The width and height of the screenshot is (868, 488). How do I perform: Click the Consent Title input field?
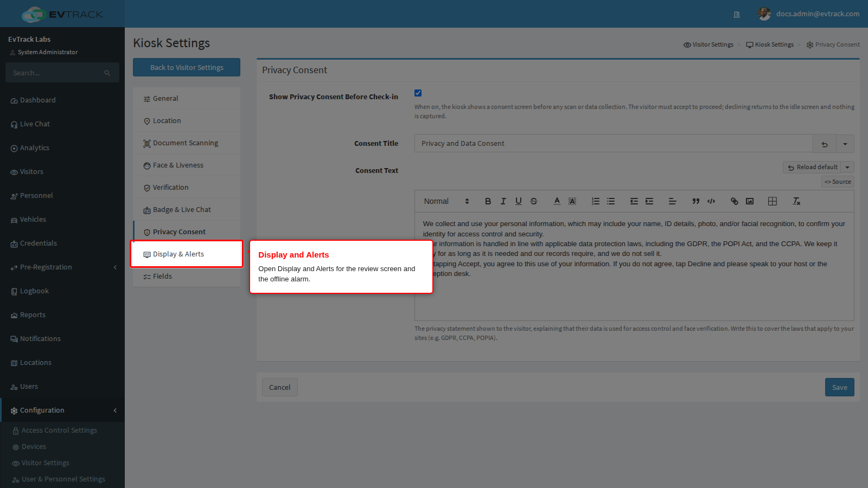click(x=614, y=144)
